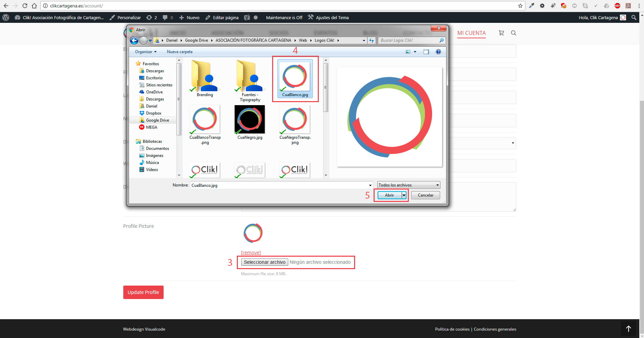Click Personalizar in the admin bar

coord(125,17)
